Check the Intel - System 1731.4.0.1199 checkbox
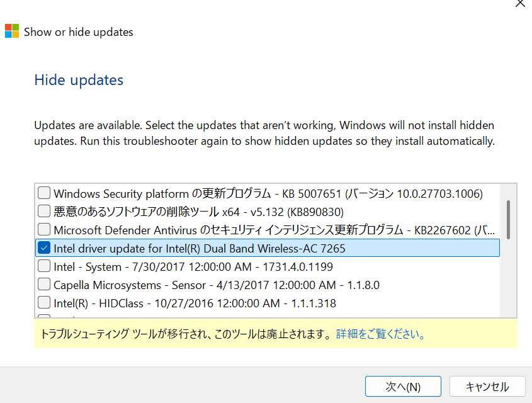 [x=44, y=266]
